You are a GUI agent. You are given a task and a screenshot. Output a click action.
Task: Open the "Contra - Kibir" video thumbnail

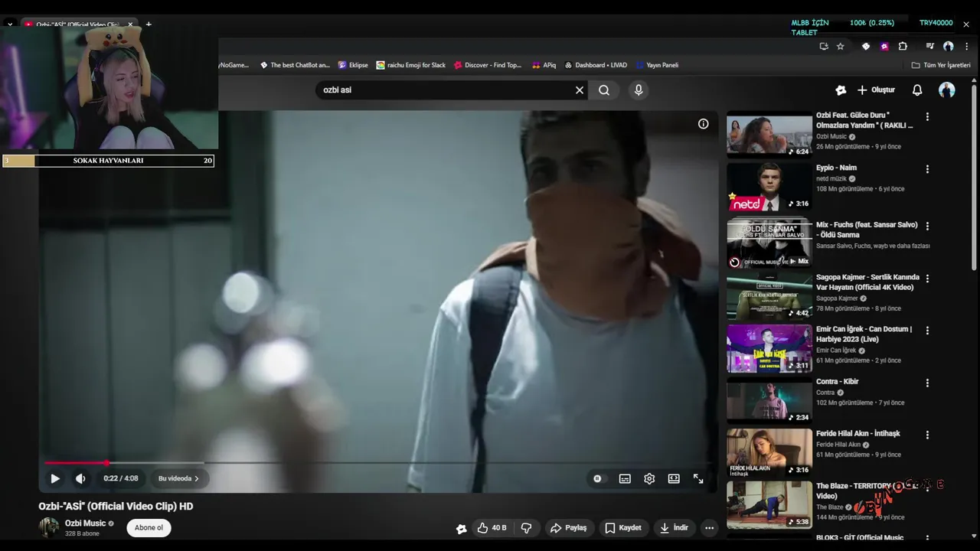point(769,399)
